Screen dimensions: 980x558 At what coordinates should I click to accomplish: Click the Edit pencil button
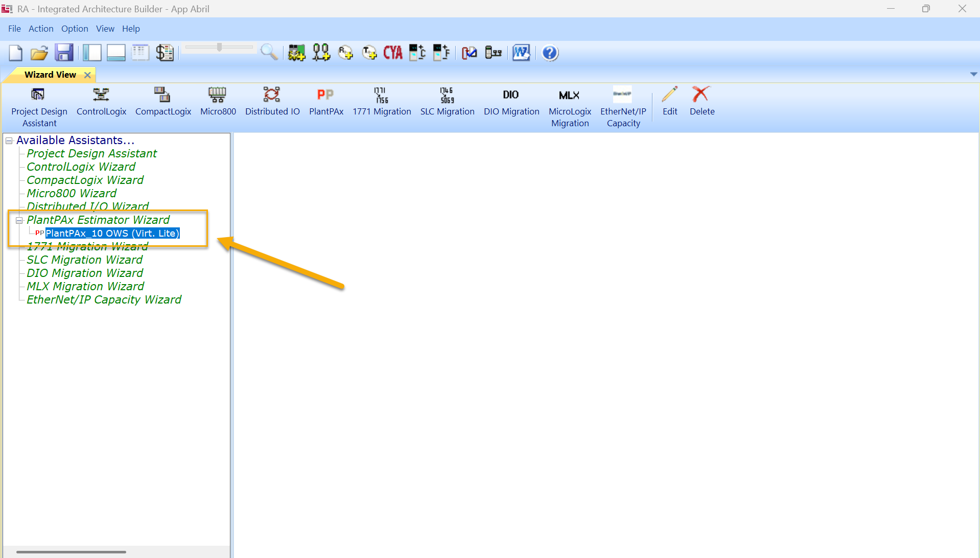[670, 101]
